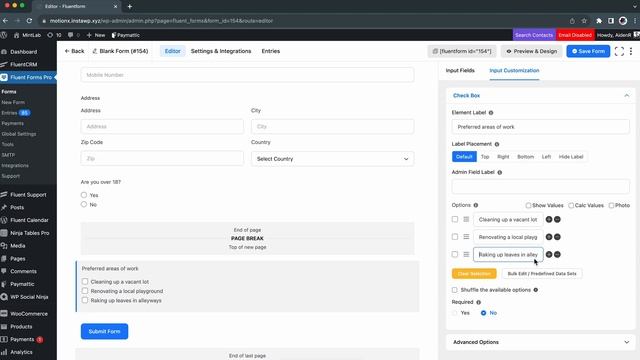Tick default checkbox for Cleaning up option

[x=455, y=220]
